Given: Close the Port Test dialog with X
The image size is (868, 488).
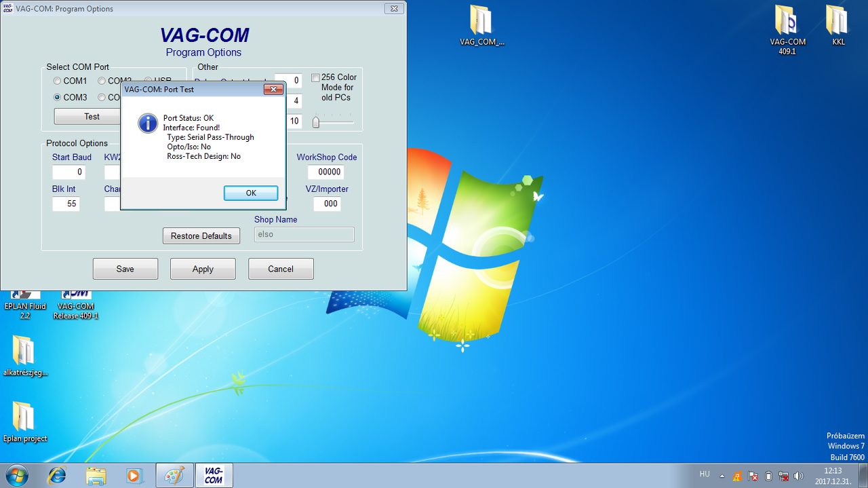Looking at the screenshot, I should pos(273,90).
